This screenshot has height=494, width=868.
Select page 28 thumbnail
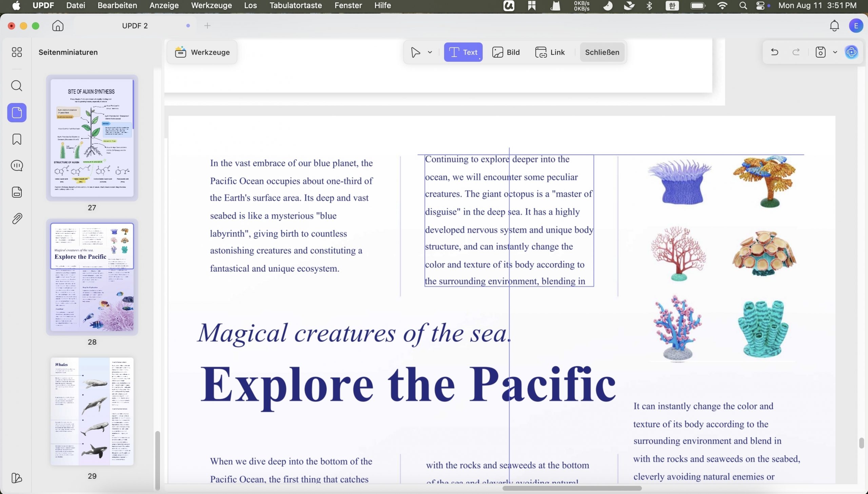click(x=92, y=277)
